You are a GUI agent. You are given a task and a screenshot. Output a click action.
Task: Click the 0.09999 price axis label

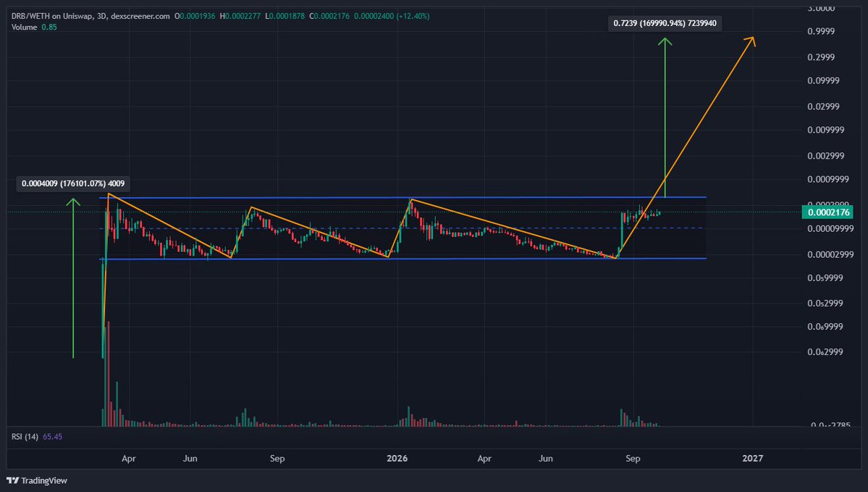pyautogui.click(x=823, y=81)
